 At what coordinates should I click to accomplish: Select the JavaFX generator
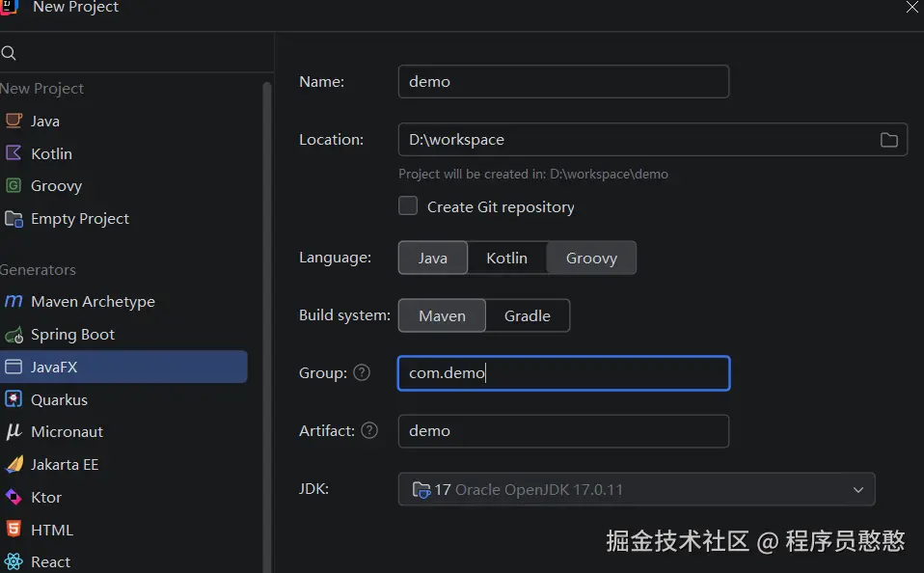123,367
